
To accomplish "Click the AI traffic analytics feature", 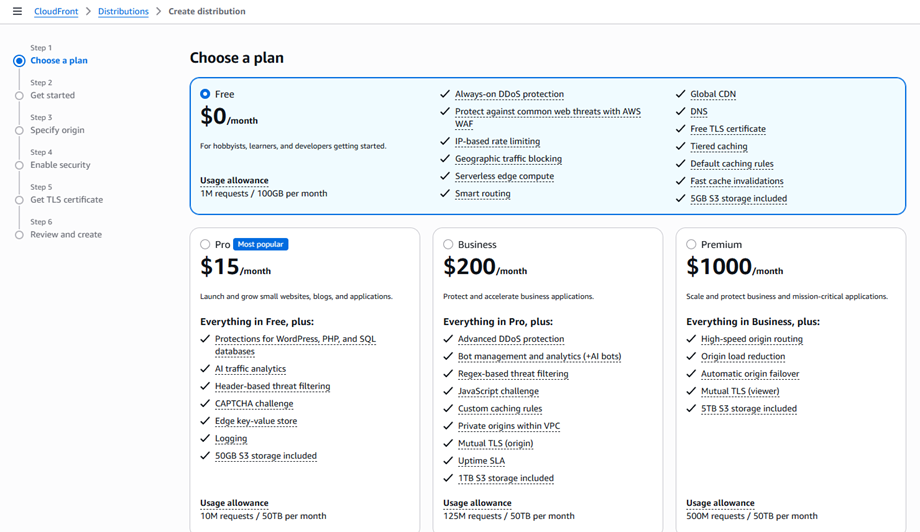I will tap(250, 369).
